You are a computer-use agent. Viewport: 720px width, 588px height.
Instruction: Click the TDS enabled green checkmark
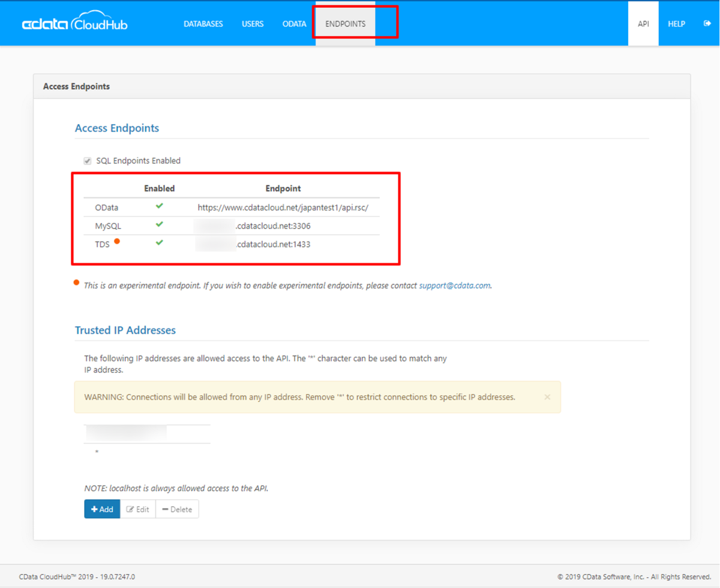[159, 243]
